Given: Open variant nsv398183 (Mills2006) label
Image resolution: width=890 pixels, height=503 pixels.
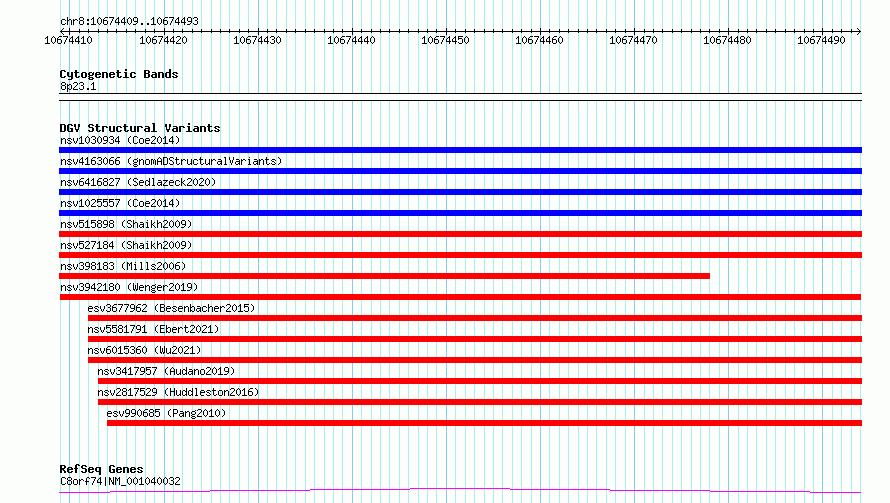Looking at the screenshot, I should (x=123, y=266).
